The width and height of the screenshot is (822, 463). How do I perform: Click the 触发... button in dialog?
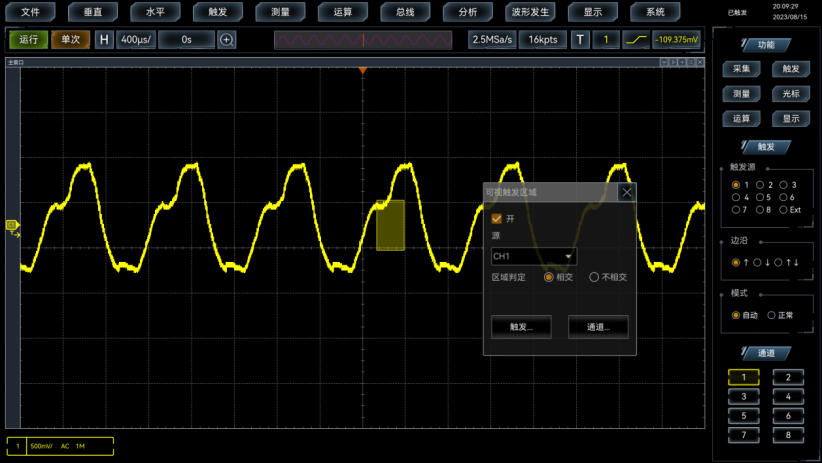coord(521,326)
